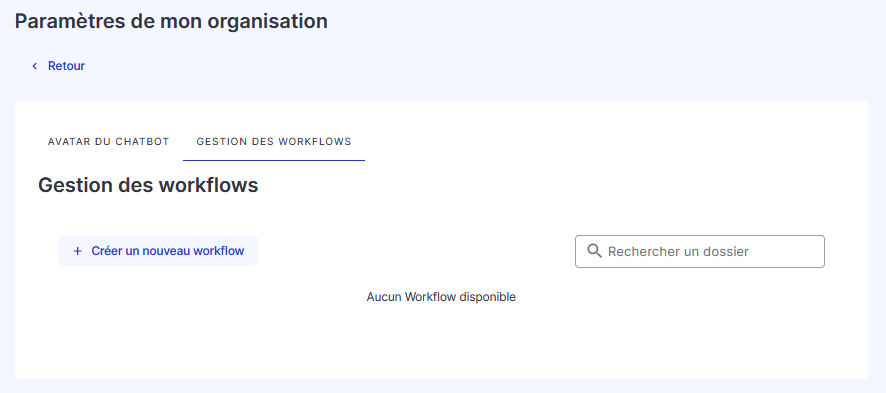Click the blue underline under the active tab
This screenshot has width=886, height=393.
(274, 160)
